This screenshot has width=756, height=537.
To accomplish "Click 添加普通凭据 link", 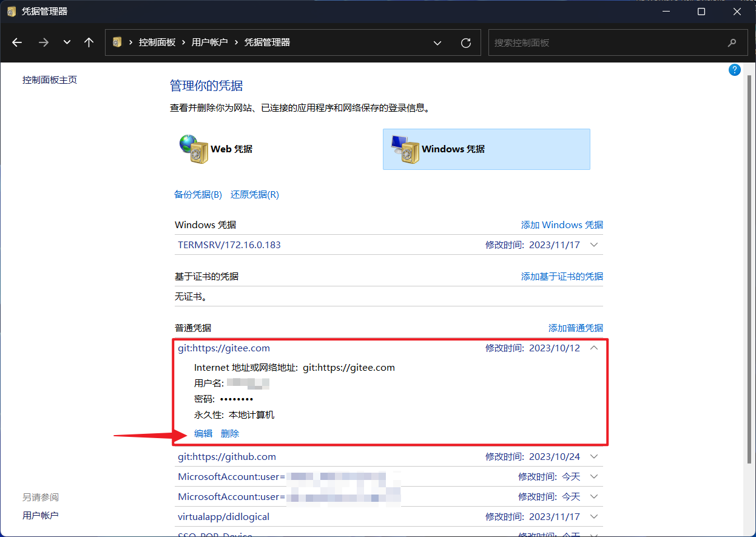I will [x=576, y=328].
